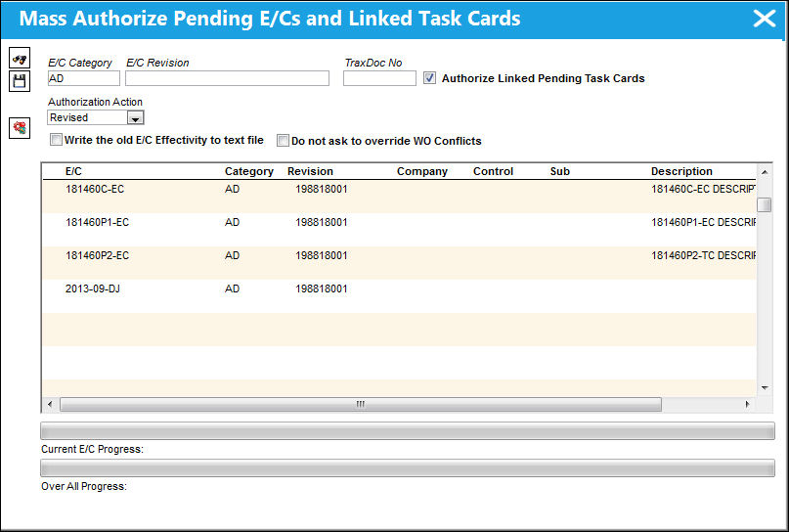Click the Current E/C Progress bar
The width and height of the screenshot is (789, 532).
point(408,431)
